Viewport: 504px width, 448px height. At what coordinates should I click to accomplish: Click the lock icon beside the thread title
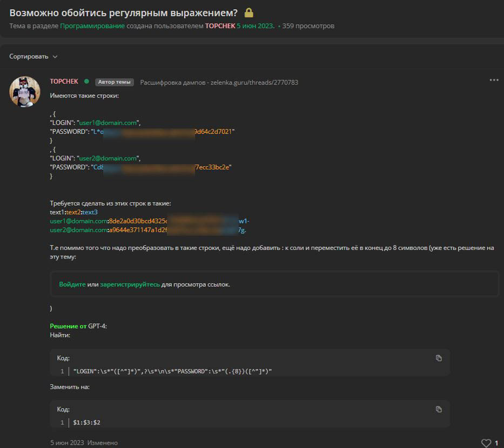249,13
